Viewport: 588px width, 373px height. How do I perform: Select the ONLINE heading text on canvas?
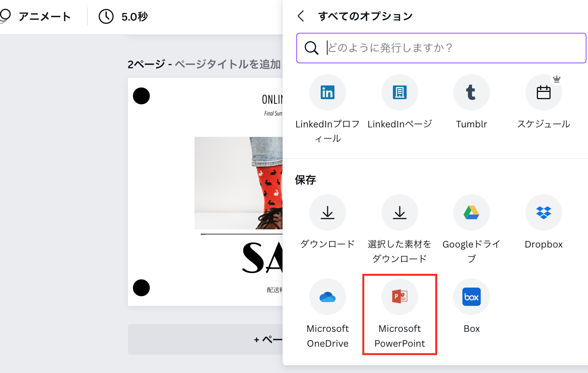click(x=272, y=100)
